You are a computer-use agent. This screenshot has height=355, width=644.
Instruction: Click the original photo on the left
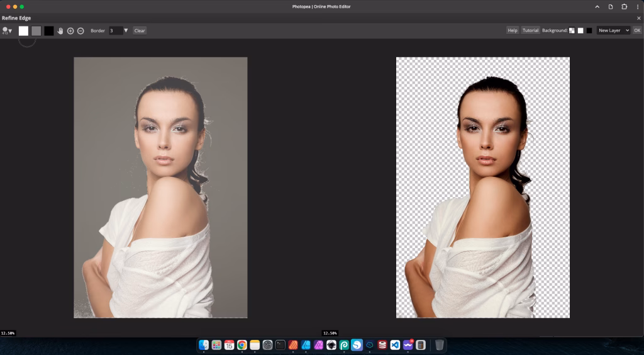(160, 188)
